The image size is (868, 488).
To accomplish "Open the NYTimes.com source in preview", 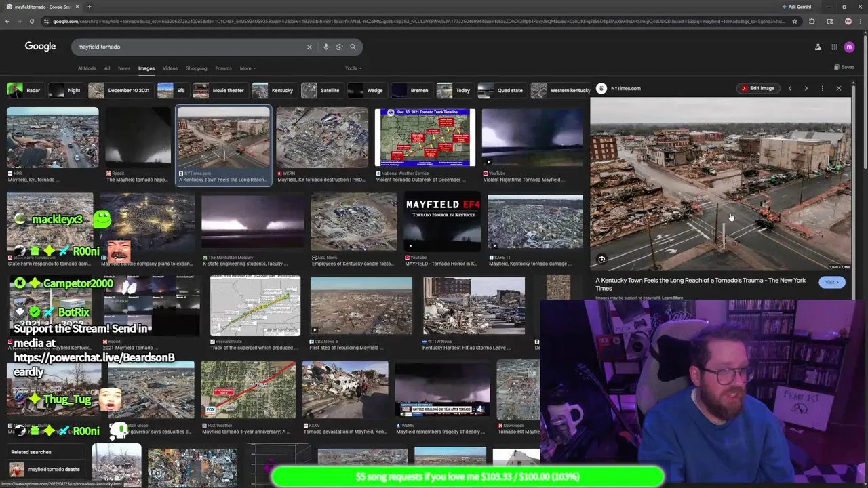I will click(618, 88).
